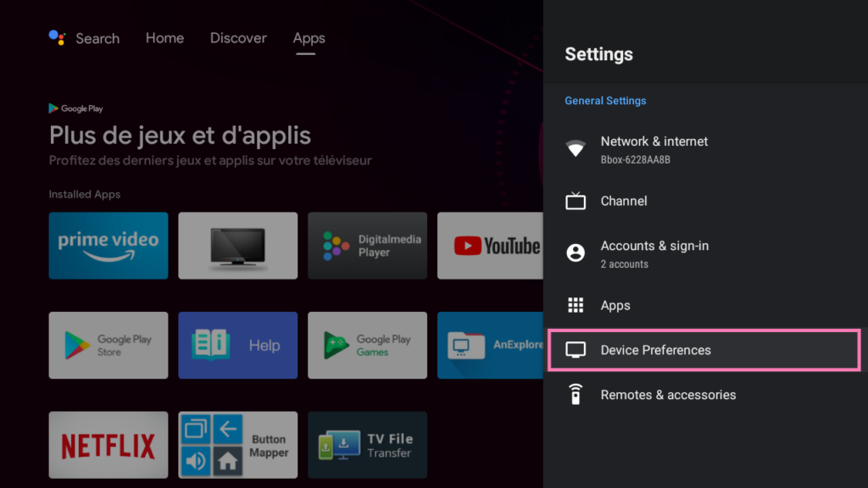Open the Channel settings entry

point(704,201)
